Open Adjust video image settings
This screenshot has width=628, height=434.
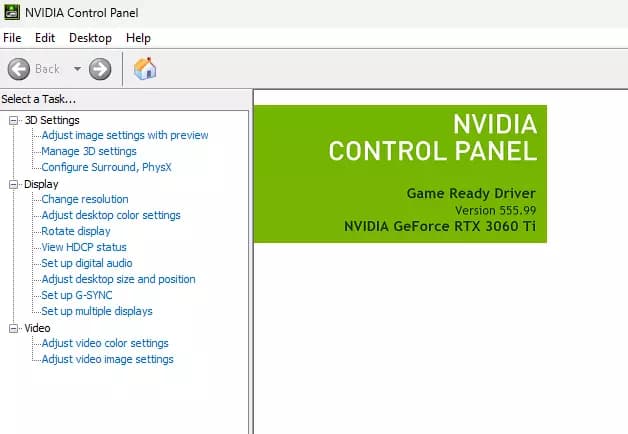tap(108, 360)
